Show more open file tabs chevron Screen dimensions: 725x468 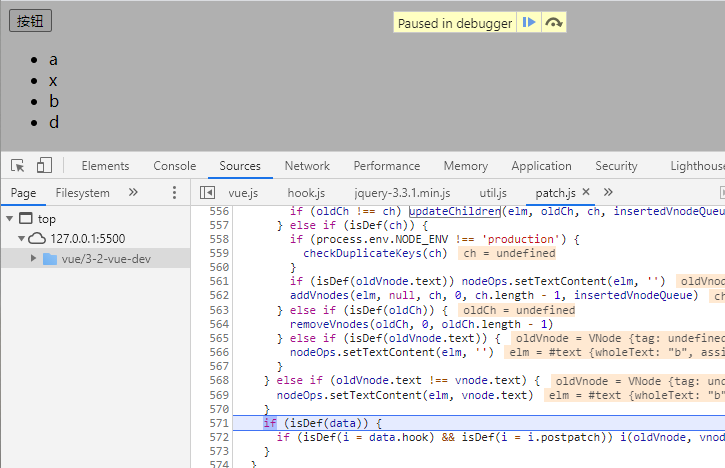(x=608, y=192)
